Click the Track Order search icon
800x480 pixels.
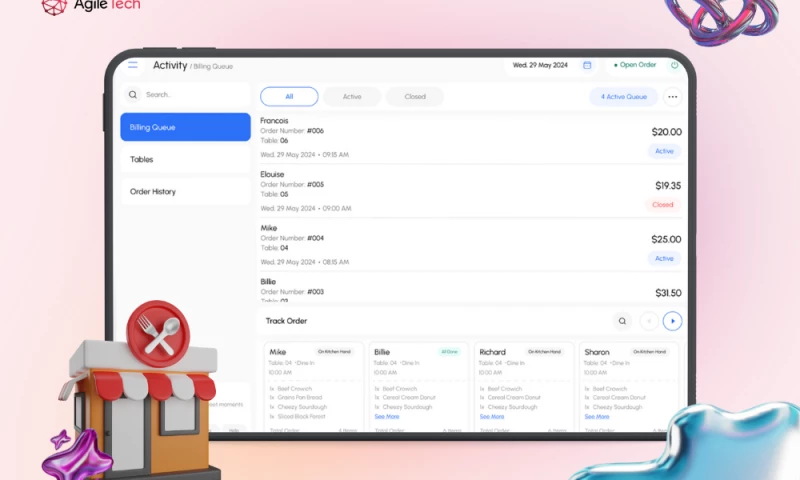click(x=622, y=321)
